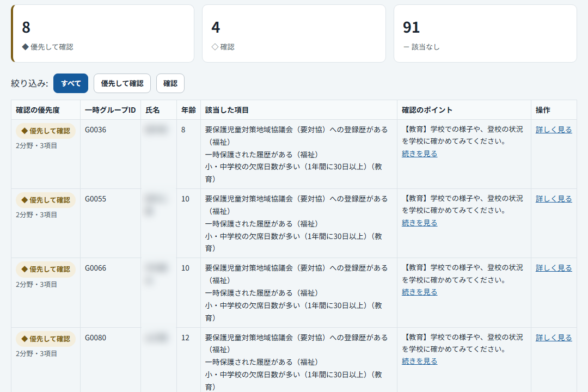Expand 続きを見る in the G0080 row
This screenshot has width=588, height=392.
[x=419, y=362]
